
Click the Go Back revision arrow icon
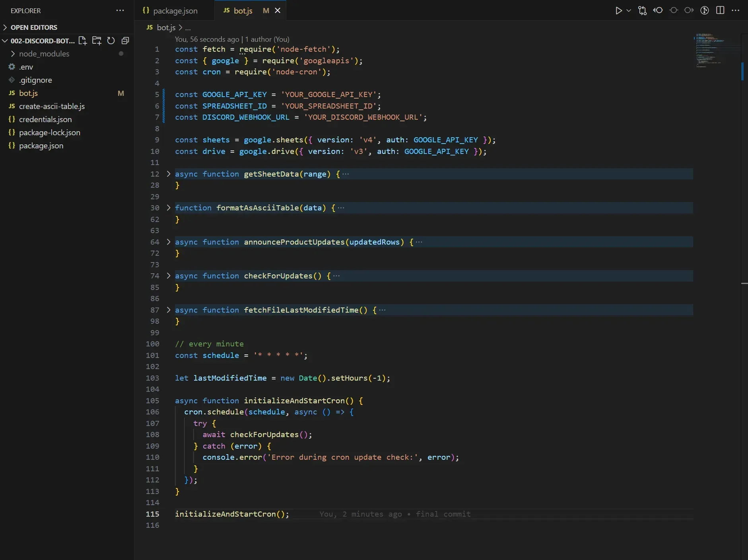coord(658,11)
